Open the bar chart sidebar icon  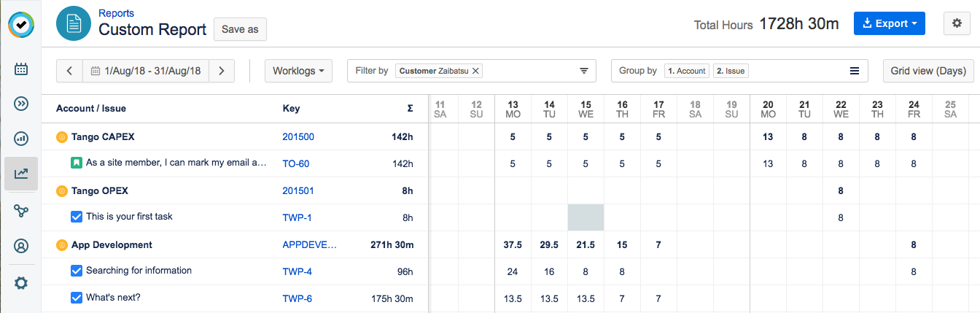pyautogui.click(x=21, y=139)
